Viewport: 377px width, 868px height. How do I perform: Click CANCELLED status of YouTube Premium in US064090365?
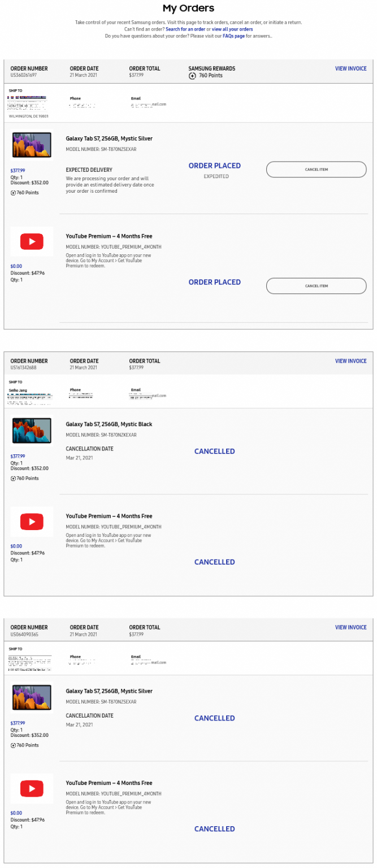click(x=215, y=829)
